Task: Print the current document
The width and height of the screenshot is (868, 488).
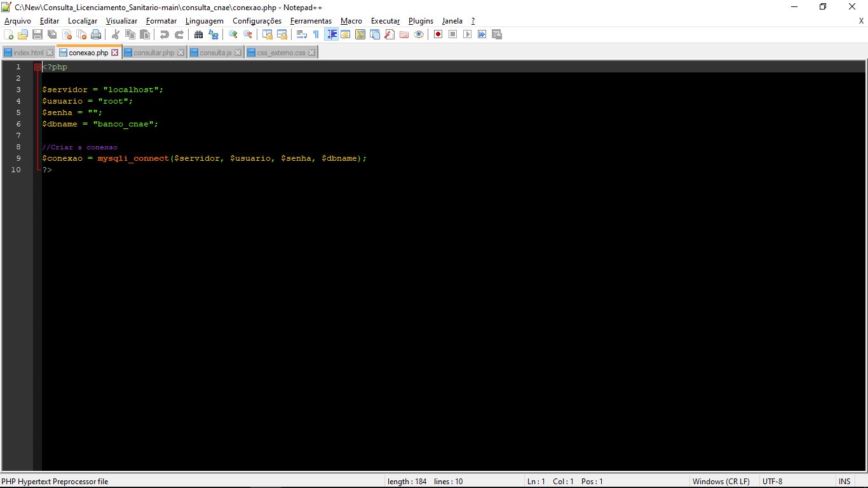Action: pyautogui.click(x=95, y=34)
